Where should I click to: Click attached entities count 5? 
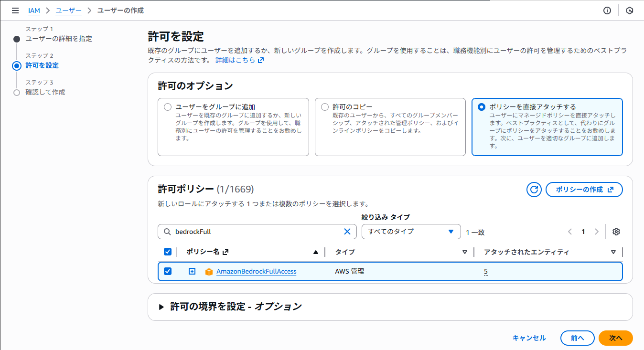(x=486, y=272)
